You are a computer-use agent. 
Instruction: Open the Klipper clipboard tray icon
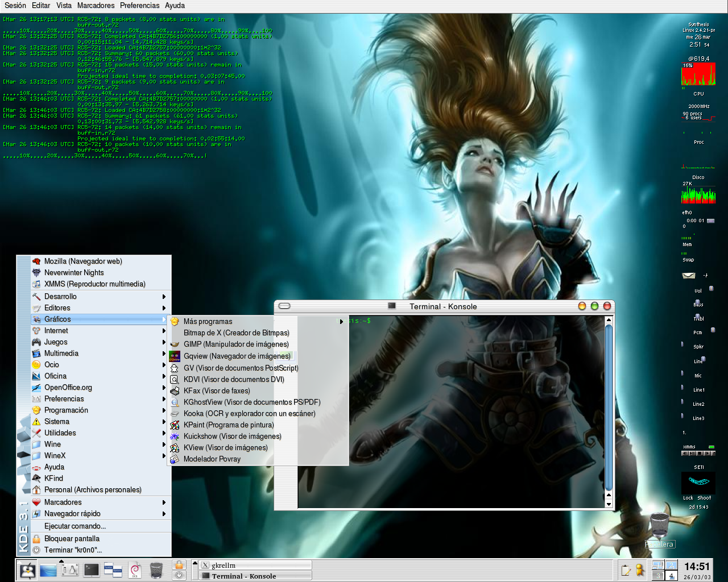[x=627, y=570]
